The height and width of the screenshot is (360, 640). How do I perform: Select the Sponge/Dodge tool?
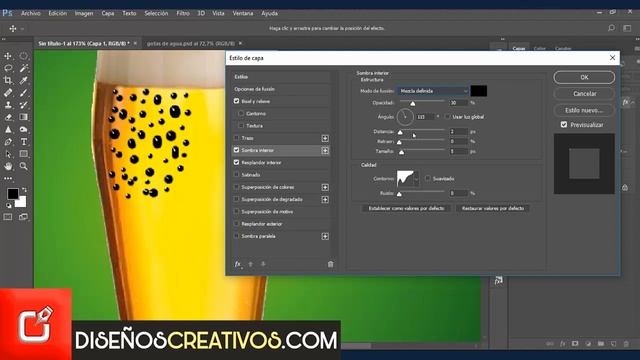[x=24, y=129]
